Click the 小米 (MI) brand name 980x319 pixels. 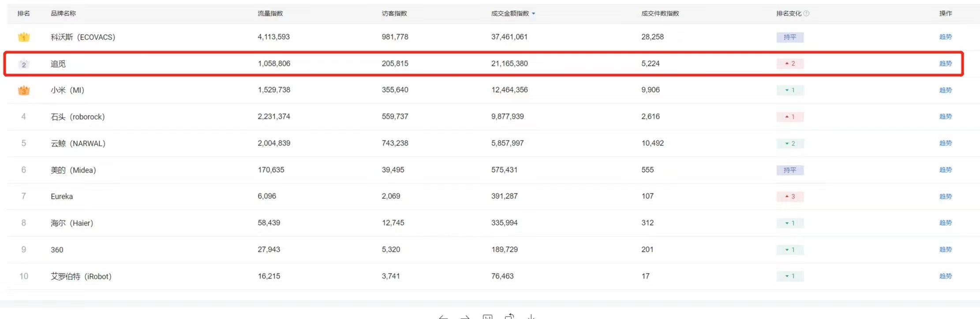coord(67,90)
